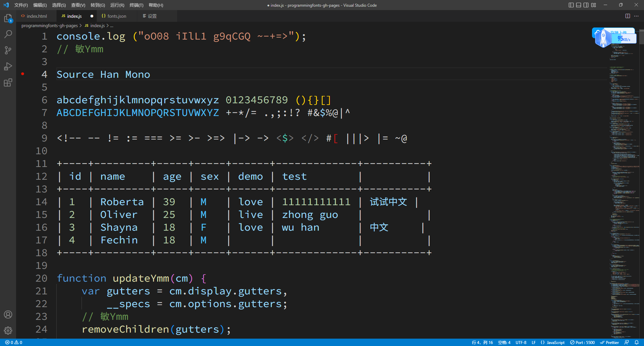Viewport: 644px width, 346px height.
Task: Click line number 20 in gutter
Action: [x=41, y=278]
